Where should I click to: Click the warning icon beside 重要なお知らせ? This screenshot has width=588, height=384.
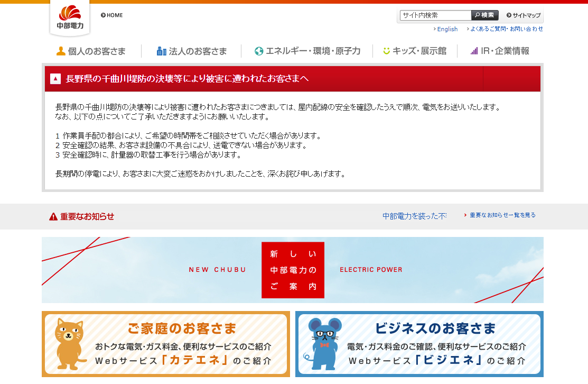pyautogui.click(x=53, y=216)
